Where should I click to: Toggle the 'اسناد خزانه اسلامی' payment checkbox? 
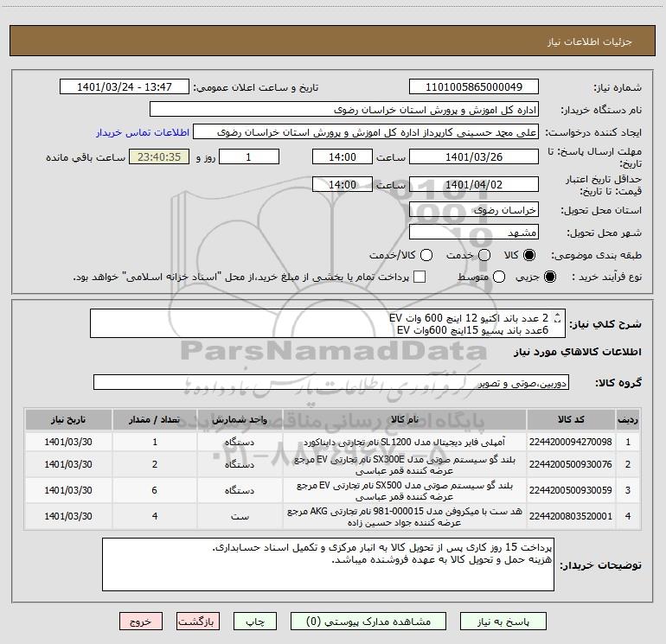point(419,277)
